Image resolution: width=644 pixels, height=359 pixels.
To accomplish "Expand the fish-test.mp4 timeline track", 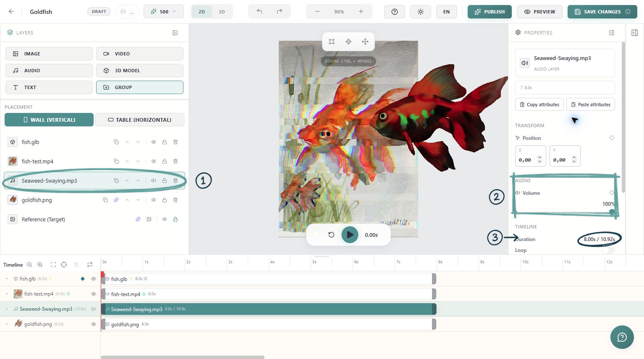I will [7, 294].
